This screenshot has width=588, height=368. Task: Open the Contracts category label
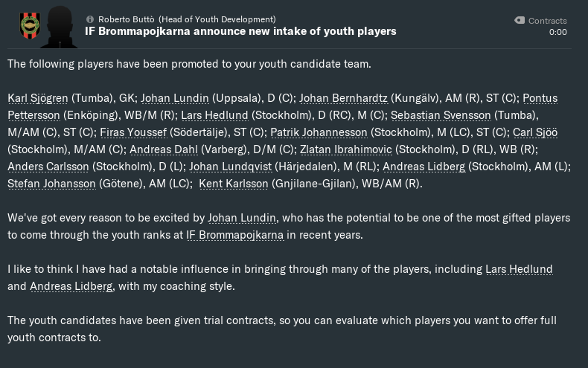547,21
